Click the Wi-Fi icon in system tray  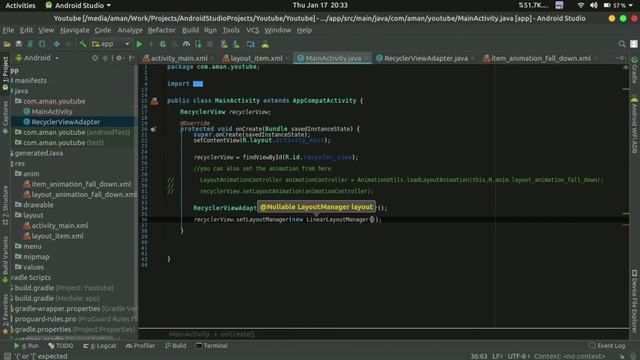coord(580,5)
